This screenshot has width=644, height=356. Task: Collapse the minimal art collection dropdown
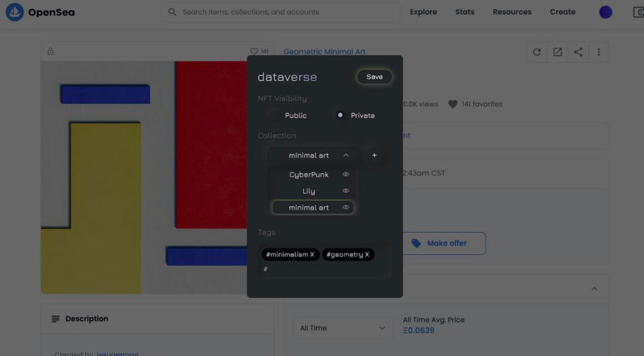(346, 155)
